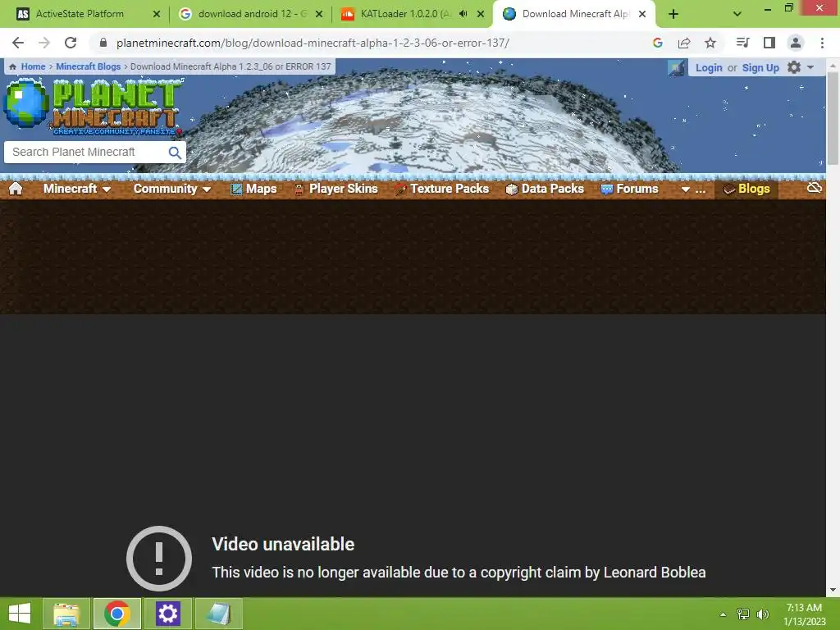
Task: Click the home icon in navigation bar
Action: pyautogui.click(x=16, y=188)
